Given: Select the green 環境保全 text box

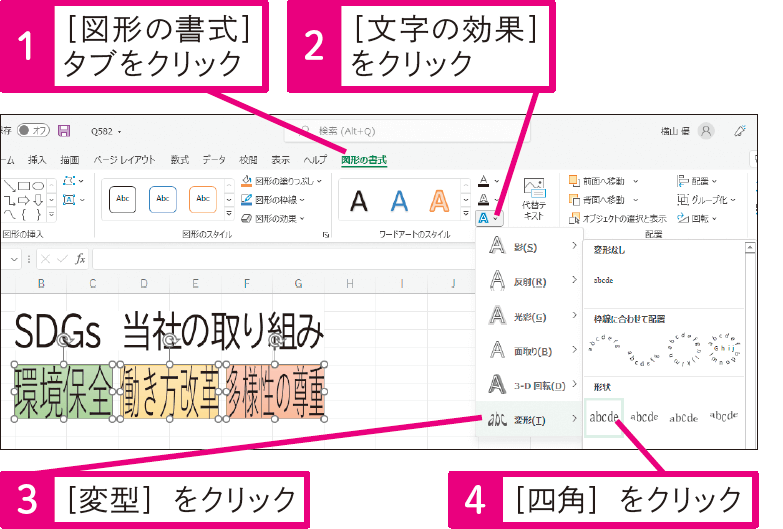Looking at the screenshot, I should [x=64, y=392].
